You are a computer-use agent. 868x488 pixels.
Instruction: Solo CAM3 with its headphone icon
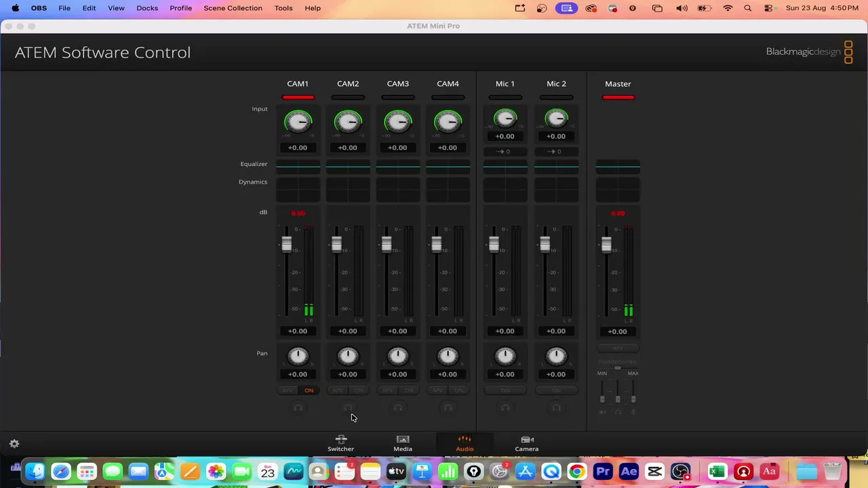[x=398, y=408]
